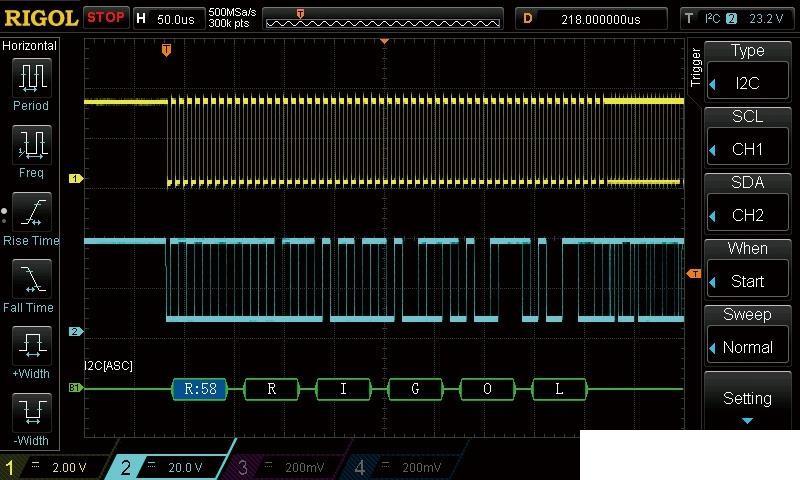Enable channel 3 at 200mV
Image resolution: width=800 pixels, height=480 pixels.
point(287,467)
